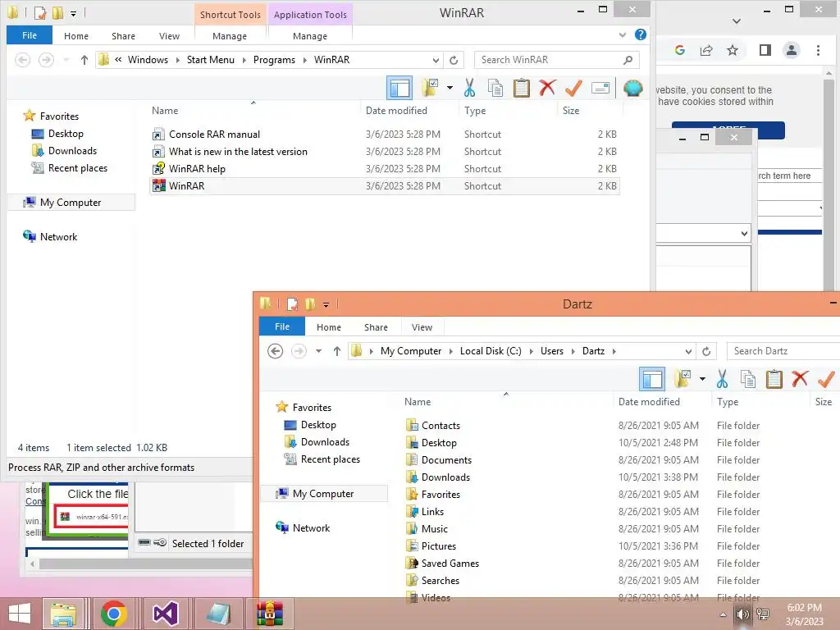Click the orange checkmark icon in WinRAR window toolbar
This screenshot has width=840, height=630.
(x=573, y=88)
